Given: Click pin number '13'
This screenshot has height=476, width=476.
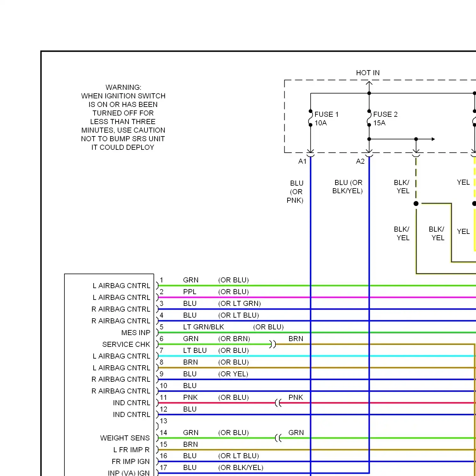Looking at the screenshot, I should pyautogui.click(x=163, y=421).
